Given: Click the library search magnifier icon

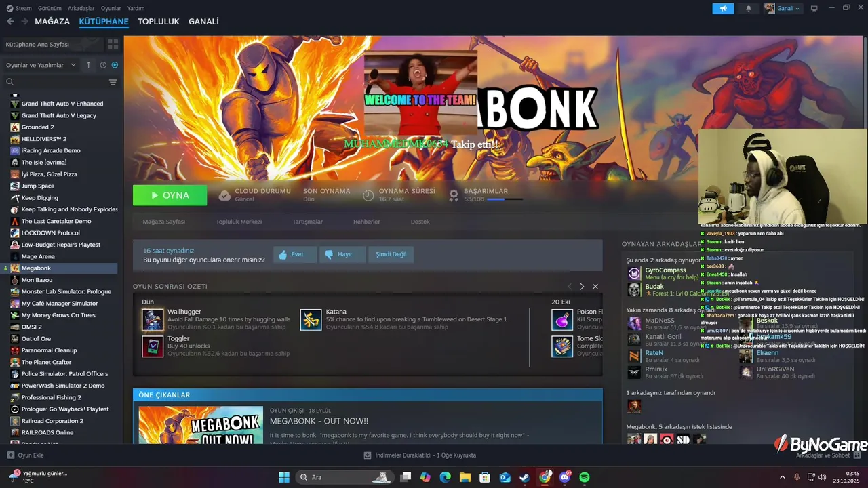Looking at the screenshot, I should tap(10, 82).
